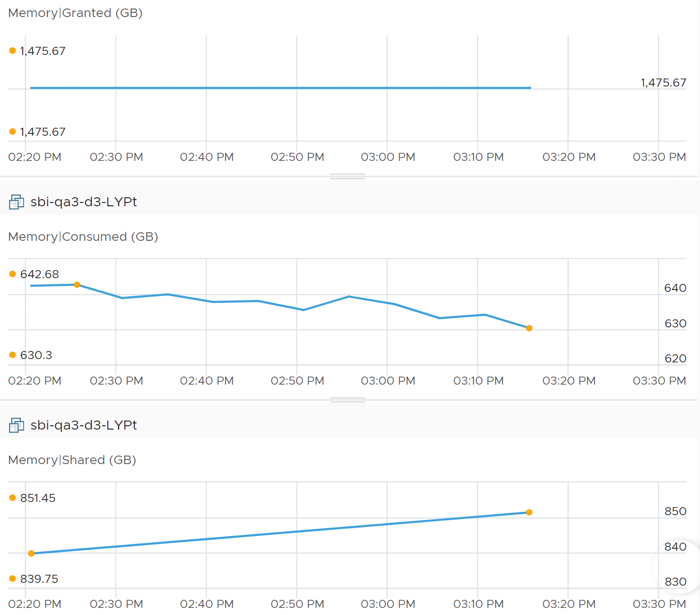
Task: Select the starting data point on Memory|Shared line
Action: 31,553
